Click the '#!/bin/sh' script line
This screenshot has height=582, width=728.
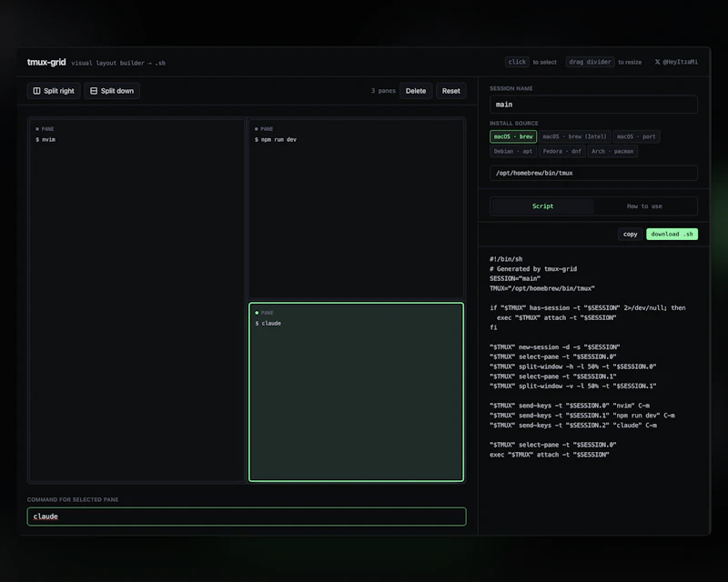506,259
